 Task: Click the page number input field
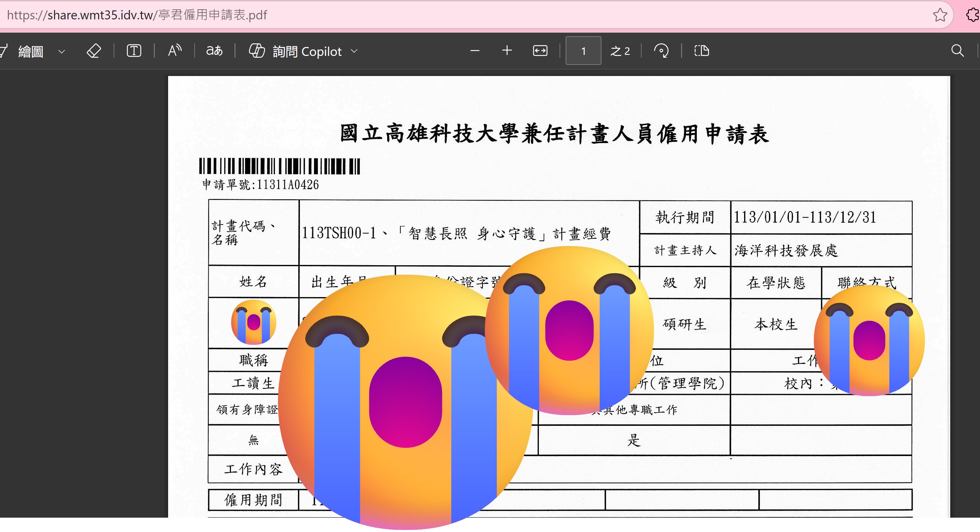click(x=583, y=51)
